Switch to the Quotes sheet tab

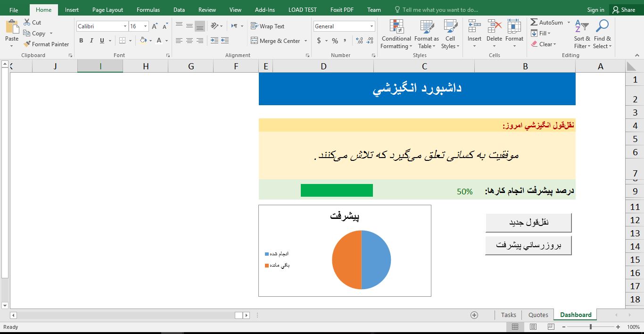click(x=538, y=315)
